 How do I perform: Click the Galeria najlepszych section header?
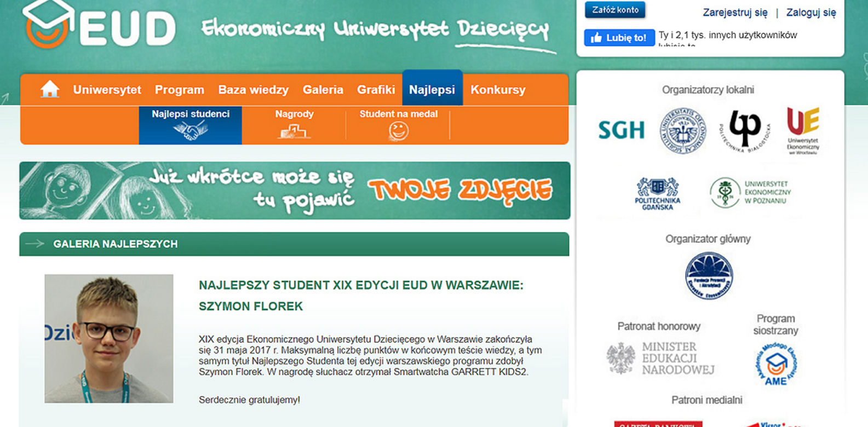(294, 244)
